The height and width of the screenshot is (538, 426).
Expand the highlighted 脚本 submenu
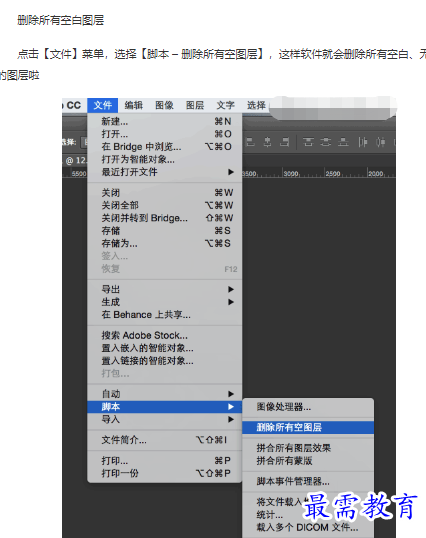tap(165, 407)
